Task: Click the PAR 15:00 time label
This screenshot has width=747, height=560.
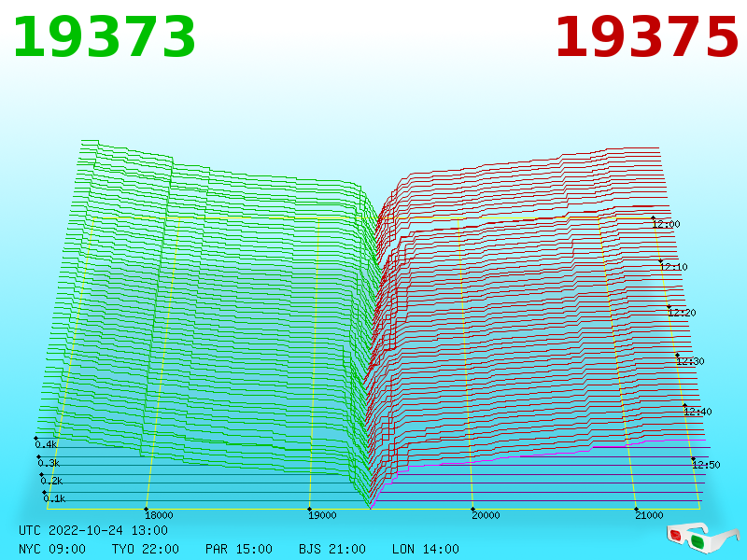Action: point(239,549)
